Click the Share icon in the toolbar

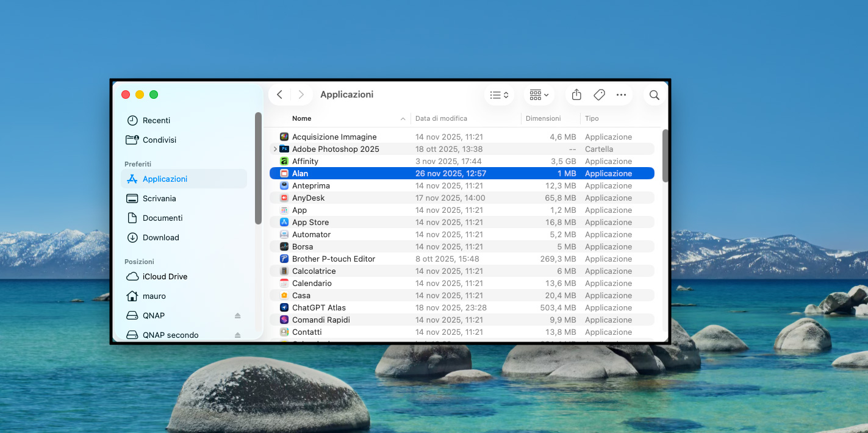[576, 95]
